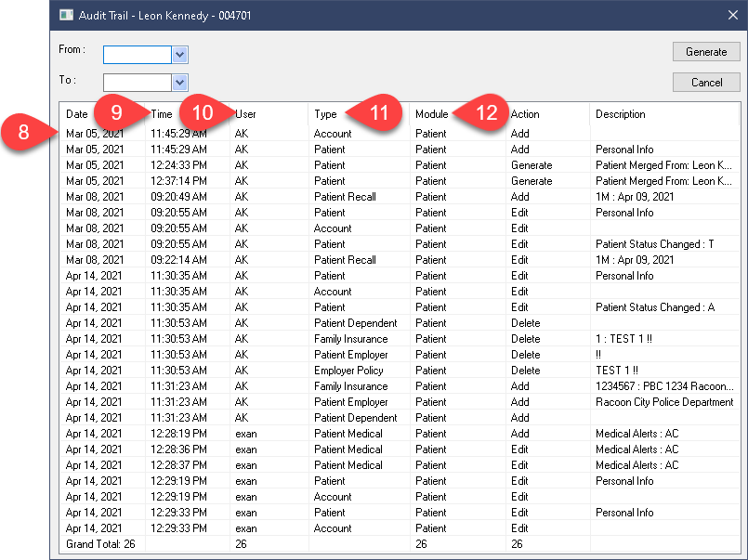
Task: Click Patient Recall in the 09:22:14 AM row
Action: click(345, 260)
